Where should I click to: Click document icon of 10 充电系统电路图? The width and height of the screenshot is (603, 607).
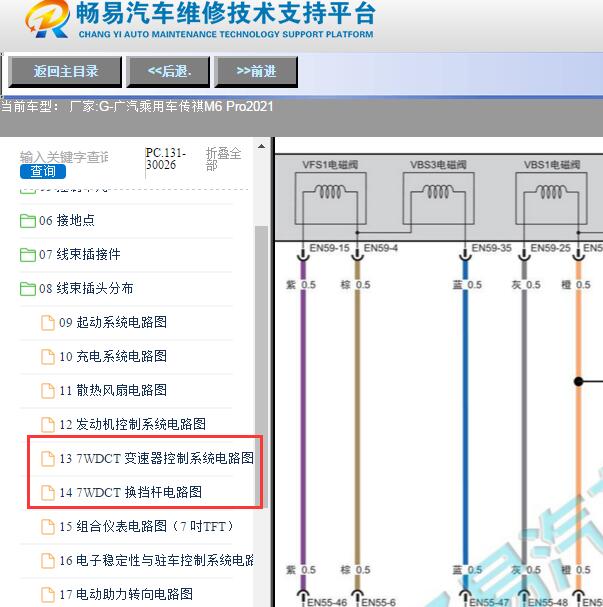pyautogui.click(x=48, y=357)
